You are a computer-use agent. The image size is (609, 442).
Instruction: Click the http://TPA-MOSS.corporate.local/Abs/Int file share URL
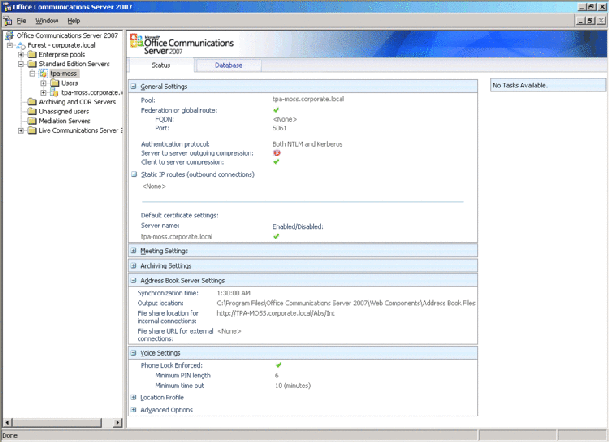pyautogui.click(x=275, y=313)
